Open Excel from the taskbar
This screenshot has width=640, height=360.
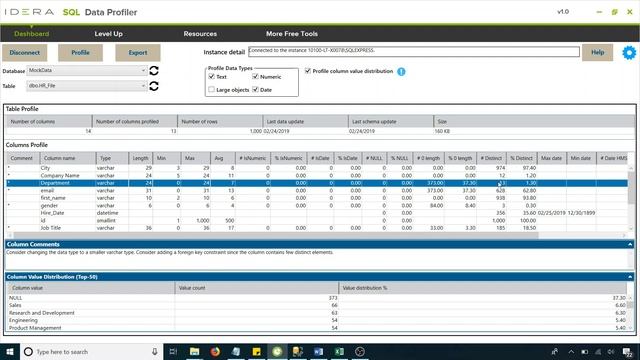click(x=339, y=351)
